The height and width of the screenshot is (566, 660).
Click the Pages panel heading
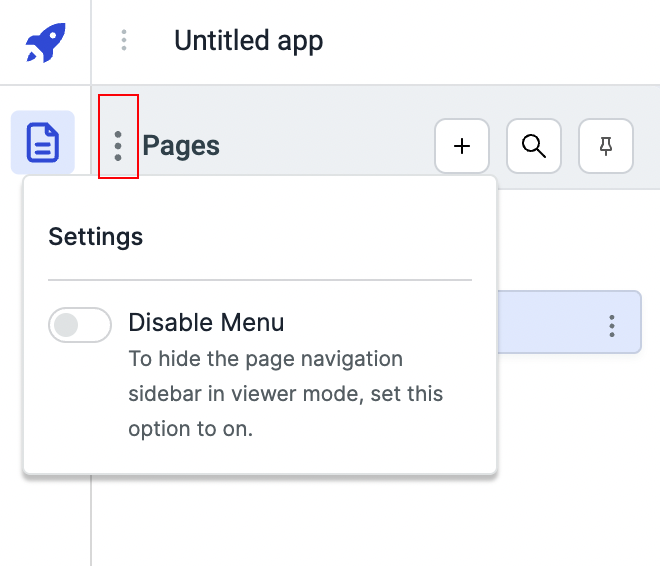(181, 146)
